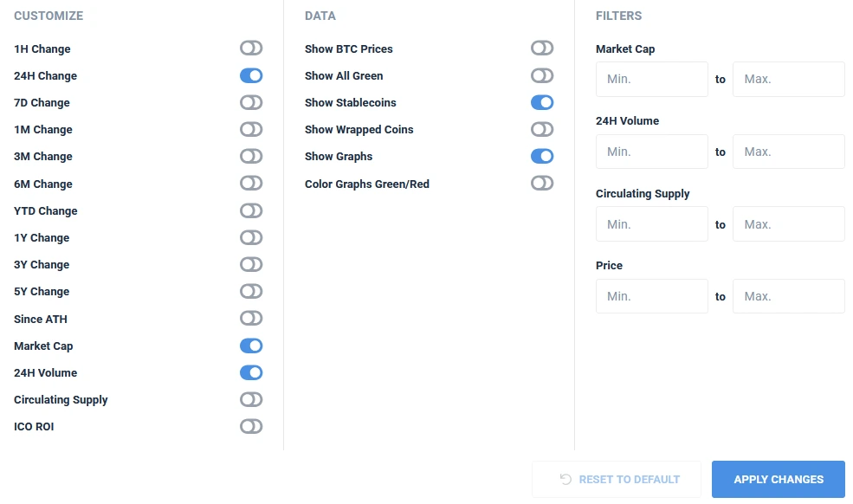Image resolution: width=853 pixels, height=504 pixels.
Task: Enable Color Graphs Green/Red
Action: [542, 183]
